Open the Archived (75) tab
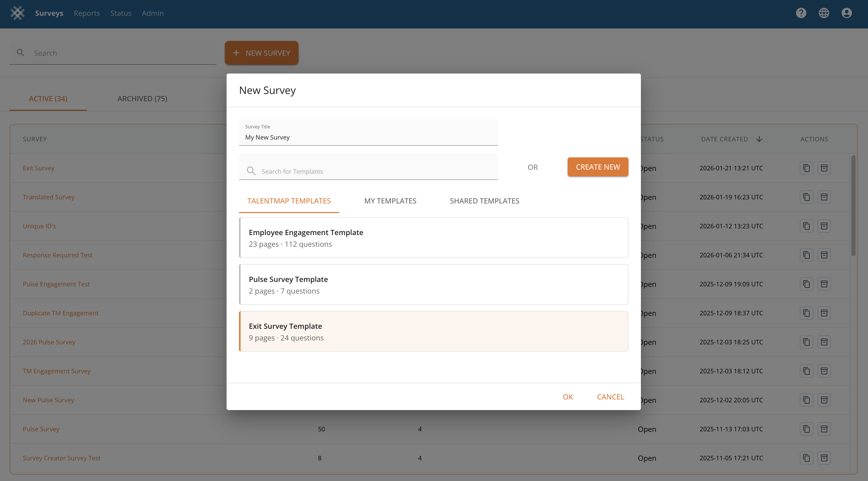Image resolution: width=868 pixels, height=481 pixels. click(x=142, y=99)
